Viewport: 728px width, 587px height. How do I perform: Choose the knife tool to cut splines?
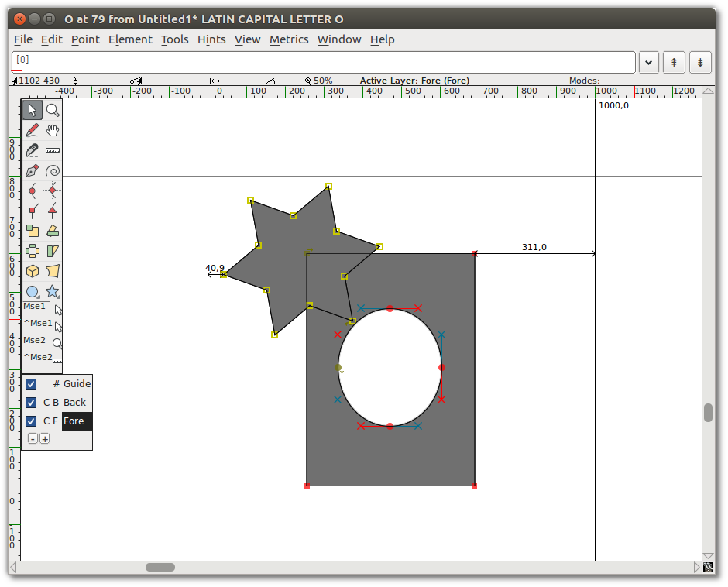[x=33, y=150]
